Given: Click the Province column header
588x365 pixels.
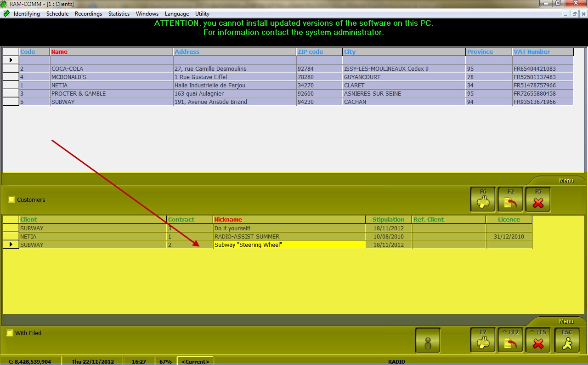Looking at the screenshot, I should point(489,52).
